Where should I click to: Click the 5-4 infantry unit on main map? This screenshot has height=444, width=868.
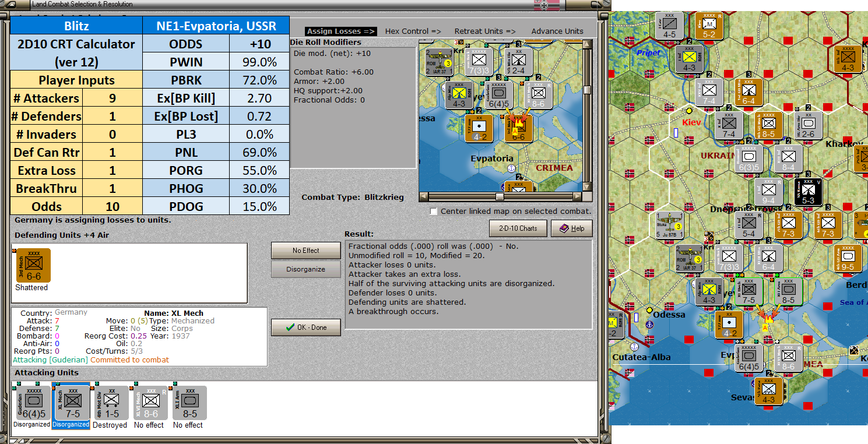coord(748,224)
